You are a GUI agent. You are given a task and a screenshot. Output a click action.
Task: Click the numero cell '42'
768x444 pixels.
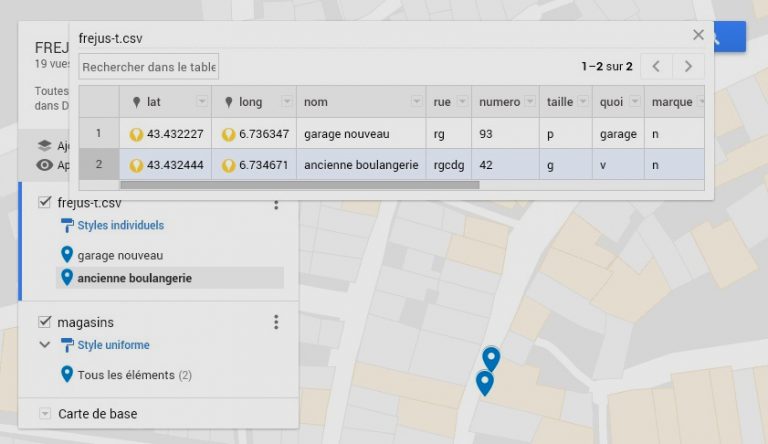[x=505, y=164]
